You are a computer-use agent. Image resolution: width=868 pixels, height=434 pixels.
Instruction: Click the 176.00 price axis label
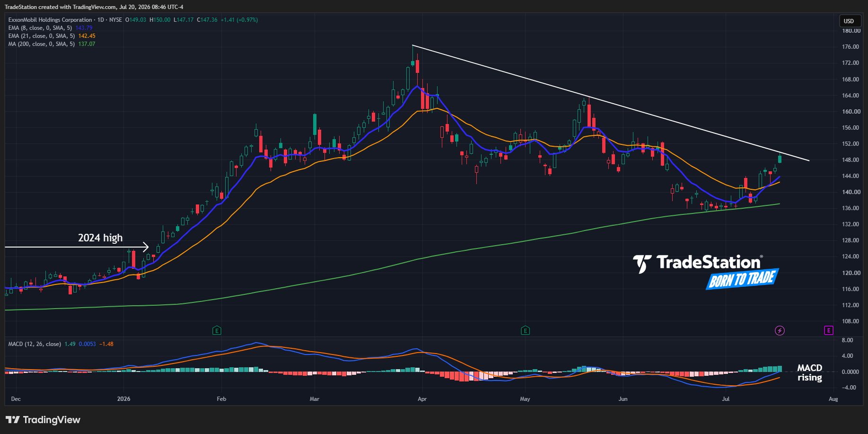(x=851, y=47)
